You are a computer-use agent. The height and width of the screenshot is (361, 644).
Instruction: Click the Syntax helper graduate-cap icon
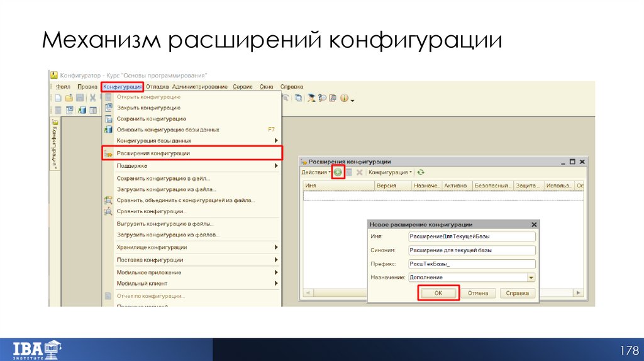pyautogui.click(x=312, y=97)
